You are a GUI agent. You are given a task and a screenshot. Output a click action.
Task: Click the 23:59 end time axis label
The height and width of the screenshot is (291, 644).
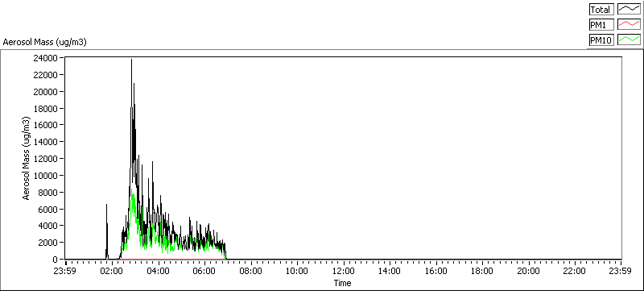(x=621, y=272)
